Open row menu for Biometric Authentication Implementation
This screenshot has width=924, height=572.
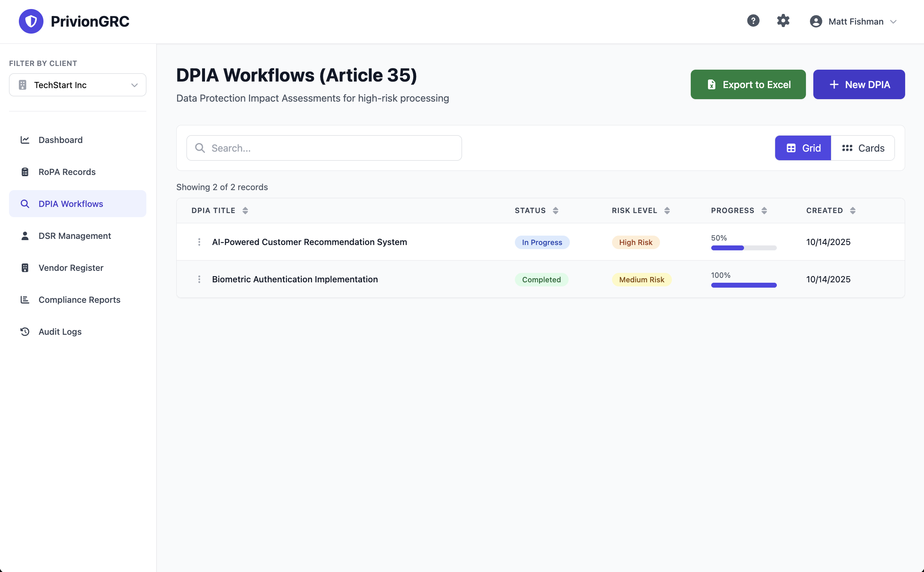[199, 279]
